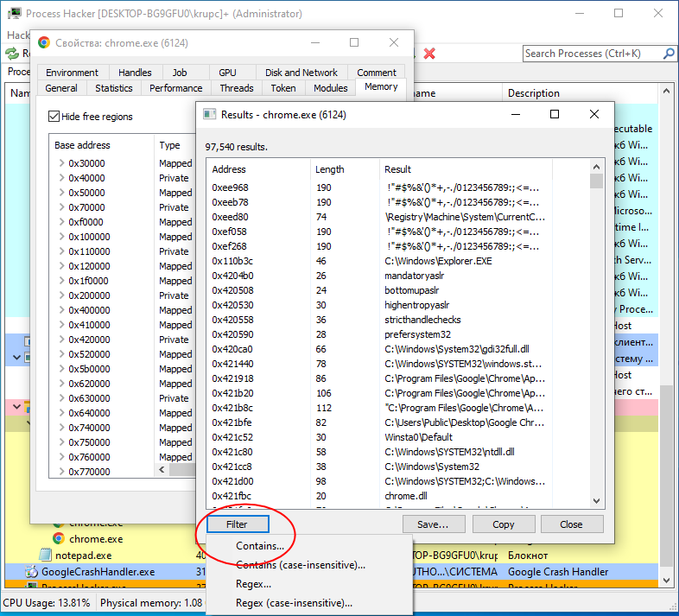Click the chrome.exe icon above notepad.exe
679x616 pixels.
pyautogui.click(x=59, y=539)
